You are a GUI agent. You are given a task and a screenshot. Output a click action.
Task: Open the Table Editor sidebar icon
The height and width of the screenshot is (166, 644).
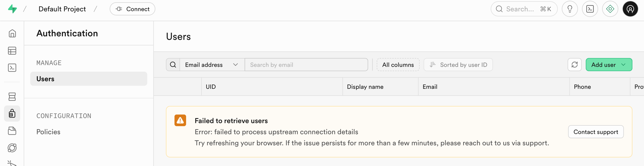pos(12,51)
